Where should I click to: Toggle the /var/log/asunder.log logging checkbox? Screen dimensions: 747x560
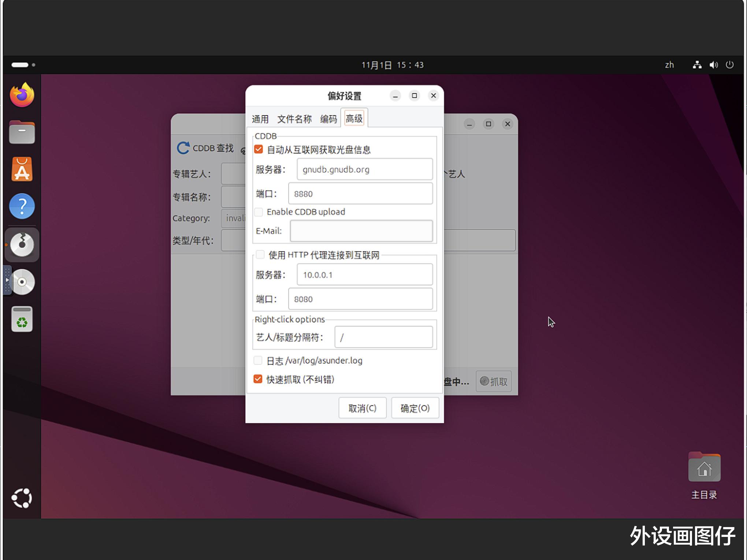(x=258, y=361)
